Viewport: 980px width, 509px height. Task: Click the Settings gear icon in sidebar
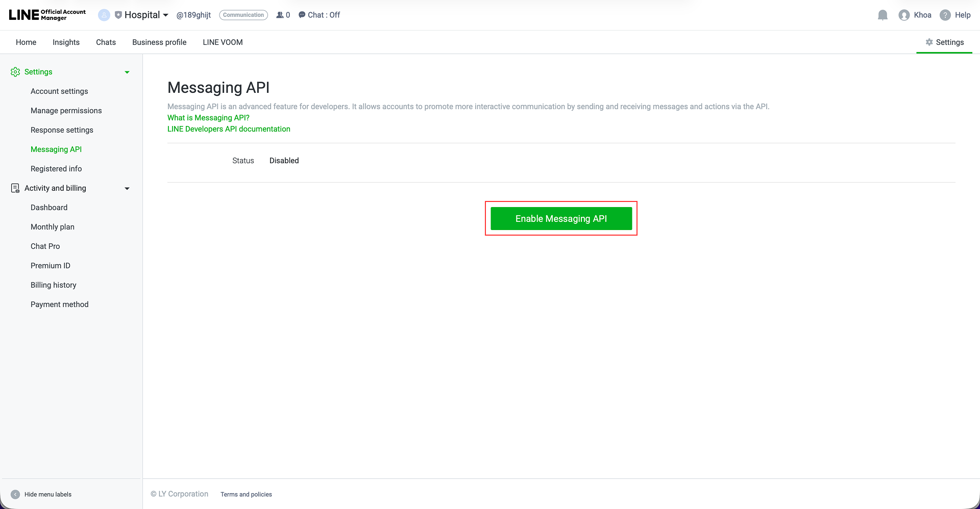[15, 72]
